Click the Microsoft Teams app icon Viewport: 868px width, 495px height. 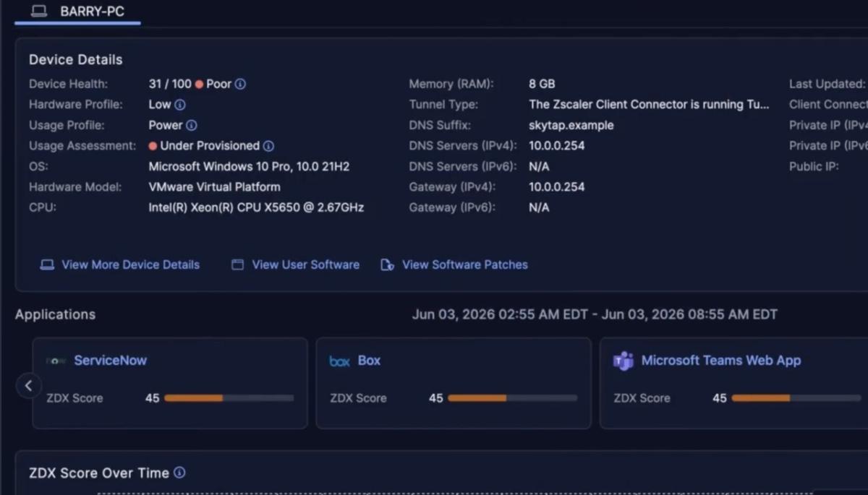pyautogui.click(x=623, y=361)
